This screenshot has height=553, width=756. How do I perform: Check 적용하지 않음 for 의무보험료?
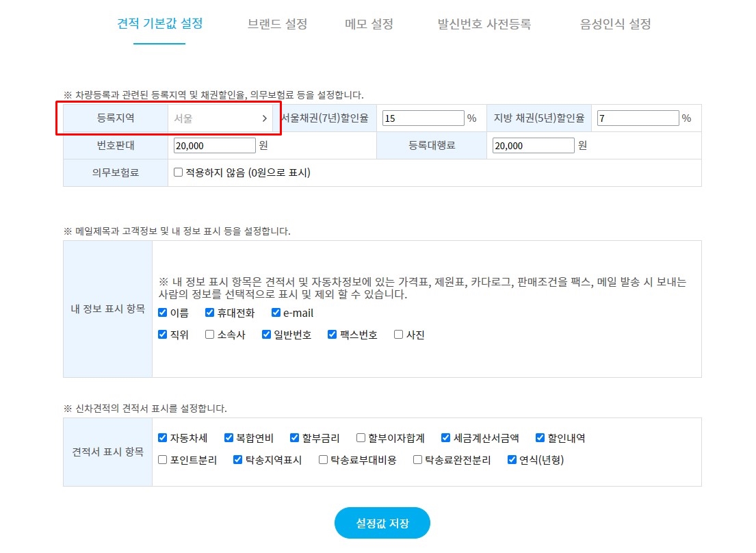point(178,172)
